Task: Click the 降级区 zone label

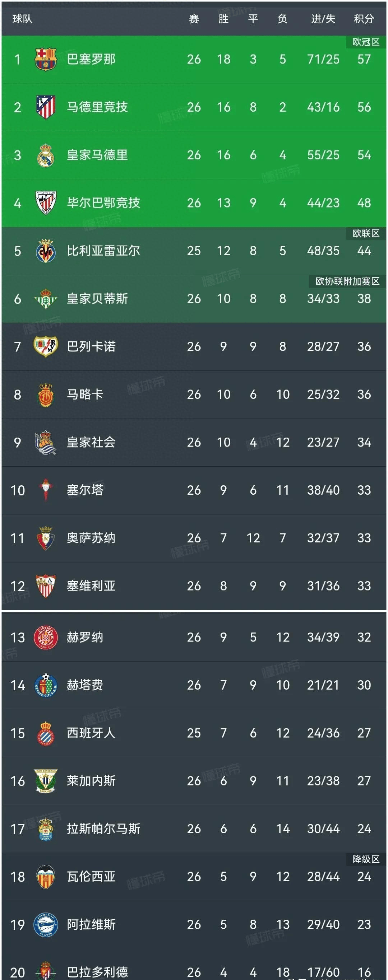Action: (365, 859)
